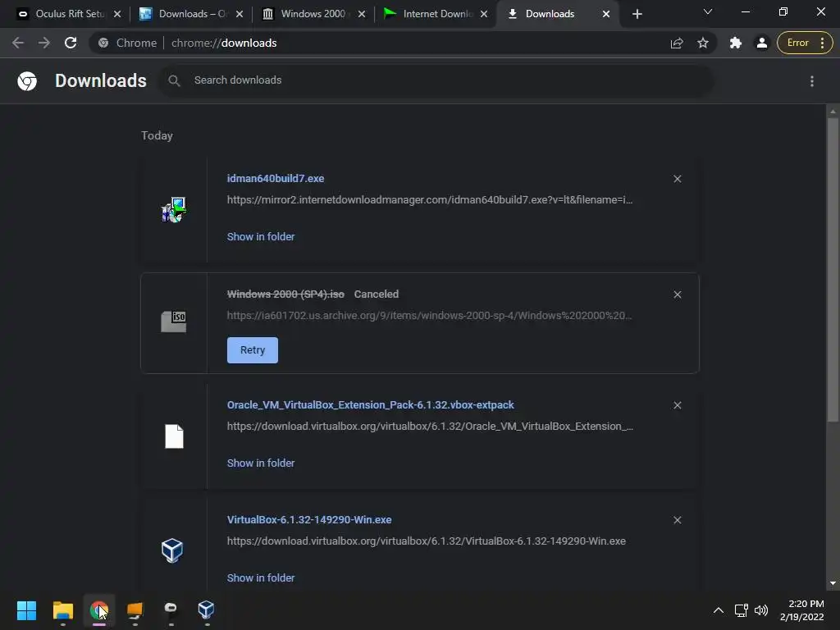
Task: Open idman640build7.exe file link
Action: tap(276, 178)
